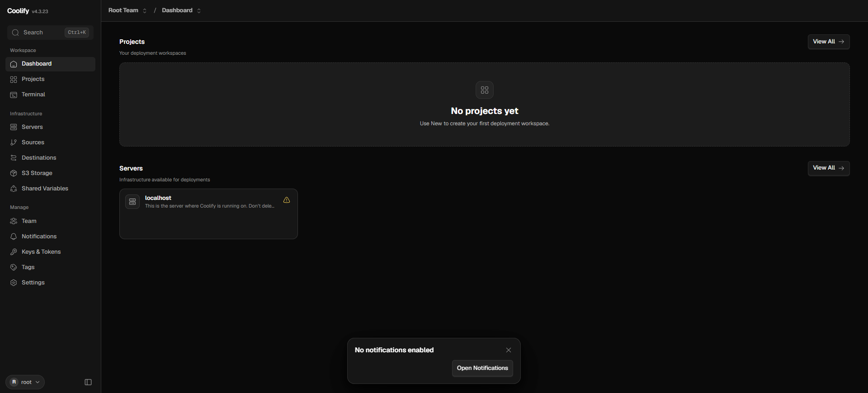Click the Shared Variables icon

point(14,189)
